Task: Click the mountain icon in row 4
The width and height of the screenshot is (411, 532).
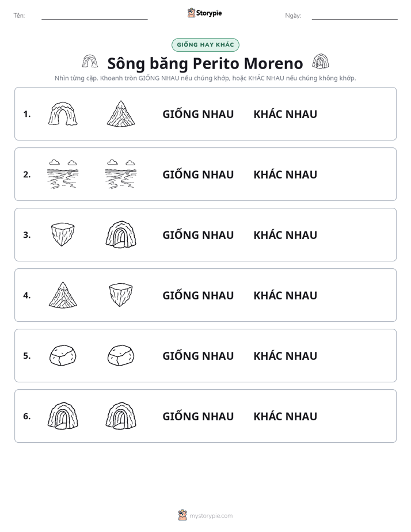Action: [63, 295]
